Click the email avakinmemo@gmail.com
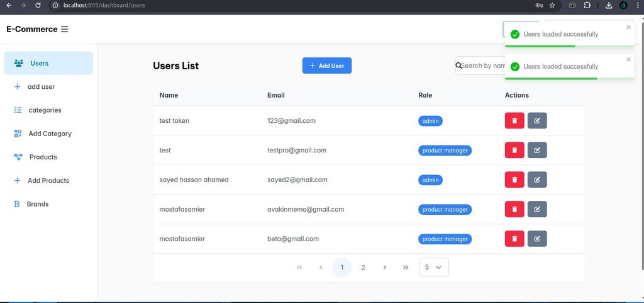This screenshot has height=303, width=644. pyautogui.click(x=306, y=209)
